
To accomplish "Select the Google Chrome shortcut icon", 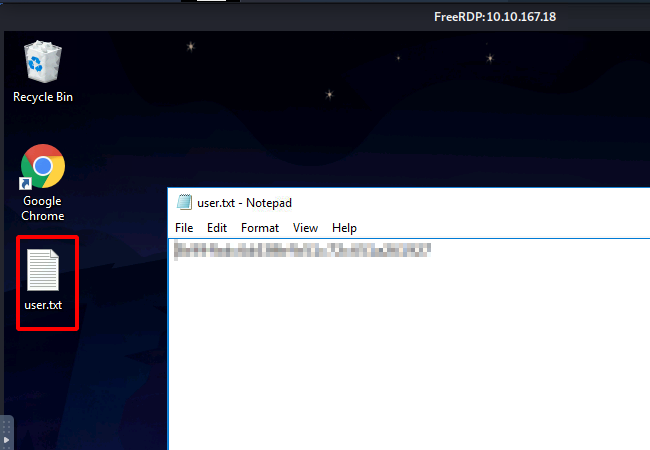I will click(x=43, y=167).
